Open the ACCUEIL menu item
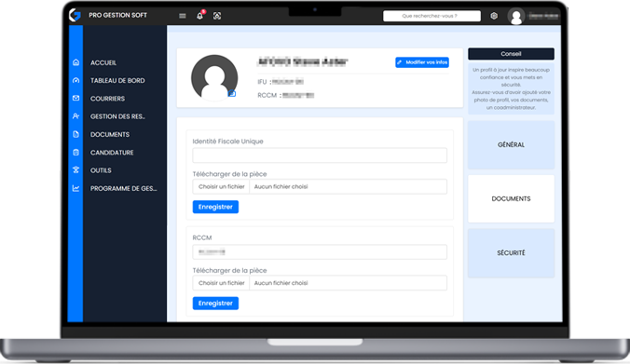 pyautogui.click(x=103, y=62)
